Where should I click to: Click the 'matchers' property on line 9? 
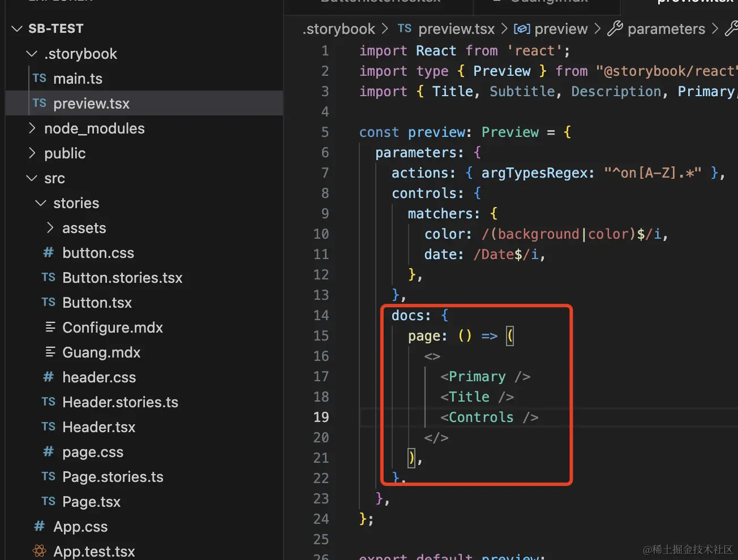[440, 213]
